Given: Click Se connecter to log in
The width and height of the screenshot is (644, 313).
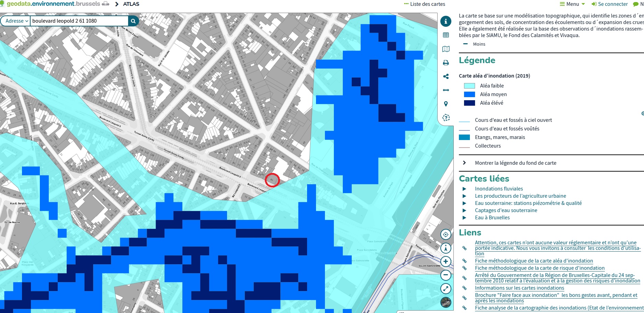Looking at the screenshot, I should point(610,4).
